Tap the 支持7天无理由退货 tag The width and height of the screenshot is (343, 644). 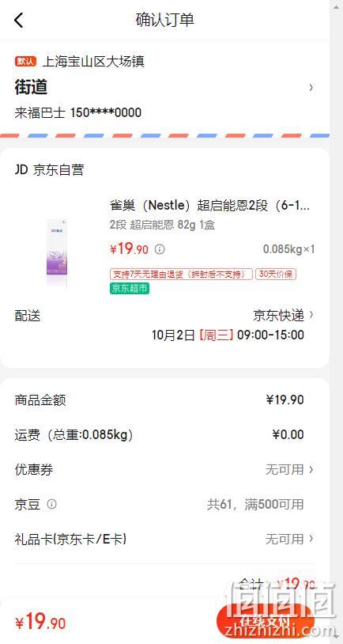[x=181, y=274]
